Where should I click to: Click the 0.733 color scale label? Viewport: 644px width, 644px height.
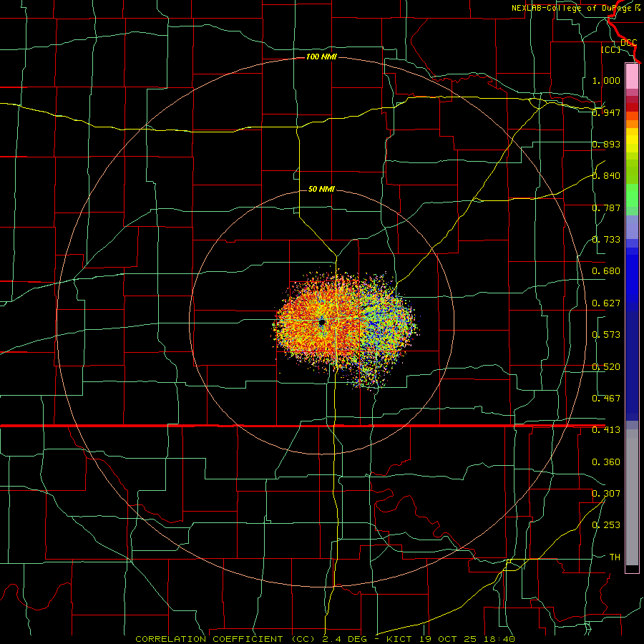606,239
